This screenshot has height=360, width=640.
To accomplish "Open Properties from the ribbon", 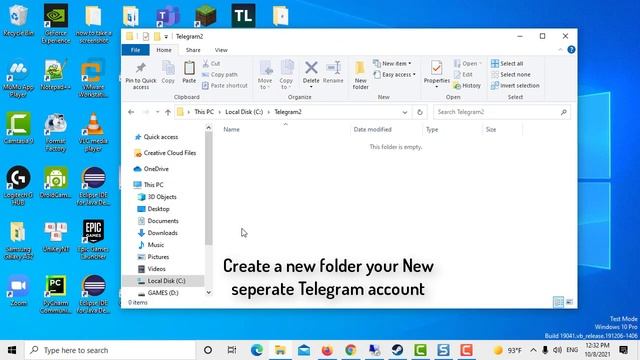I will click(x=436, y=73).
